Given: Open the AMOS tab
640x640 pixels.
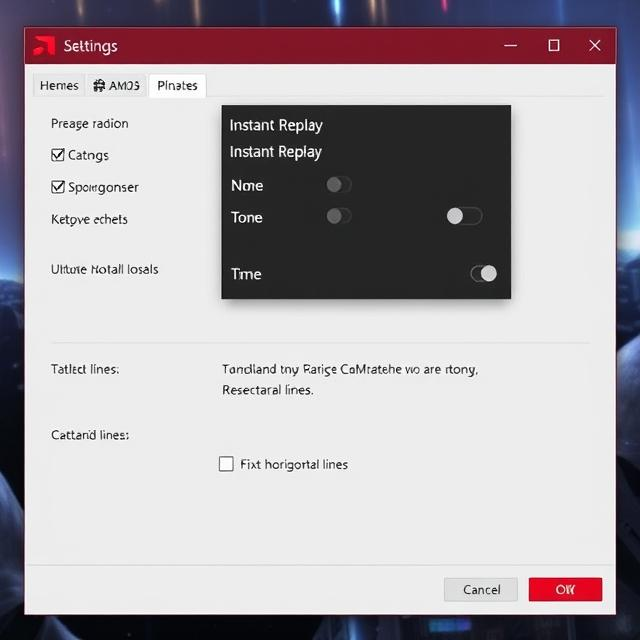Looking at the screenshot, I should [117, 86].
